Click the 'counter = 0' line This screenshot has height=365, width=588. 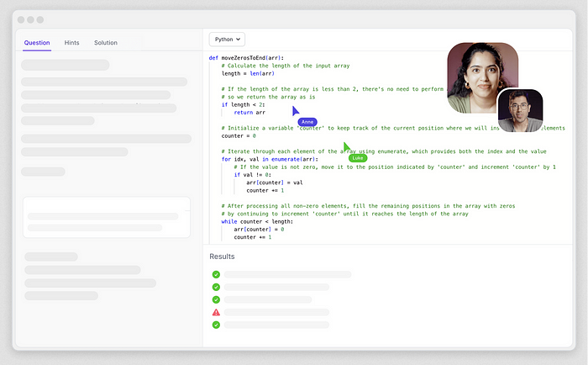[239, 136]
